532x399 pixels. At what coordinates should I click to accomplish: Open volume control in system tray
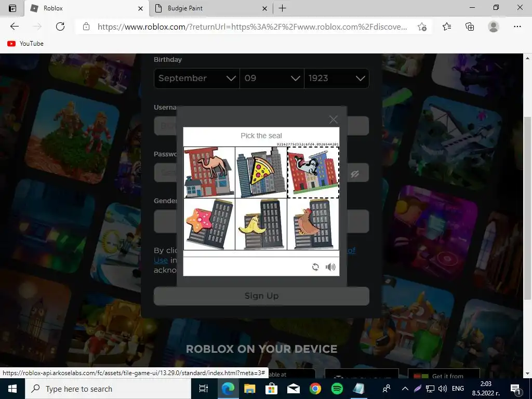coord(443,389)
